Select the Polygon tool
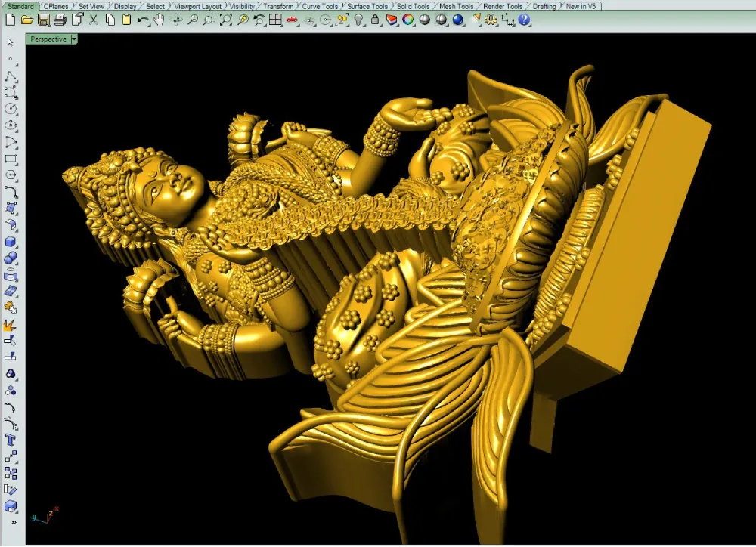The height and width of the screenshot is (547, 756). tap(11, 175)
